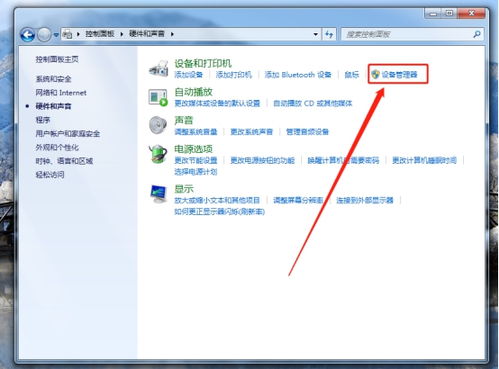Open 用户帐户和家庭安全 category

tap(68, 134)
